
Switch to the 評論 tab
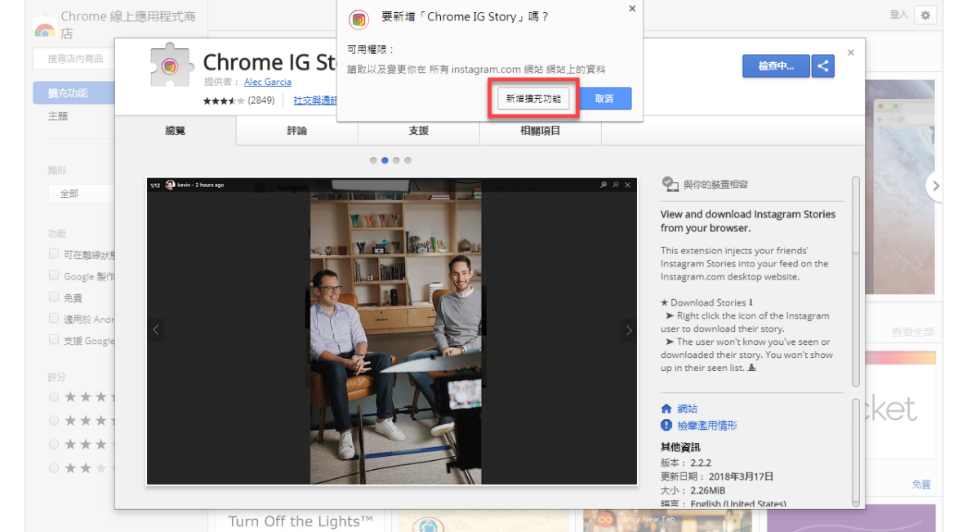pyautogui.click(x=297, y=131)
